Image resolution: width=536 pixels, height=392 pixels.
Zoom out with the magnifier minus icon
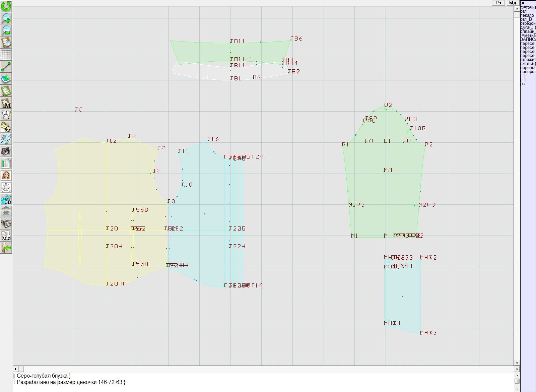coord(6,30)
